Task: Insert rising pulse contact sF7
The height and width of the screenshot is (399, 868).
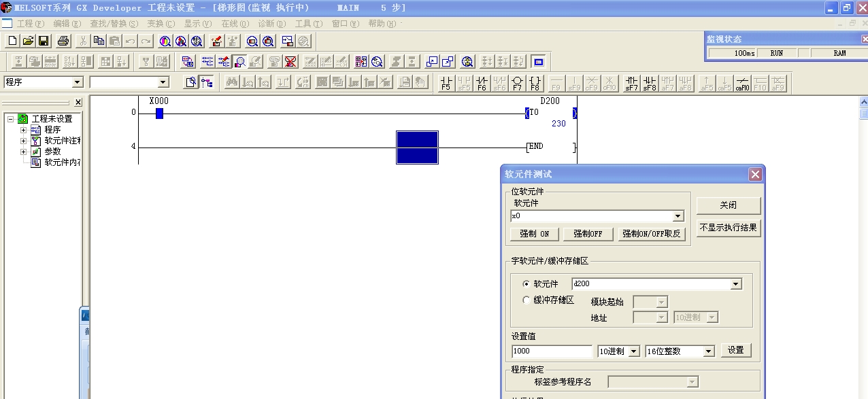Action: 632,83
